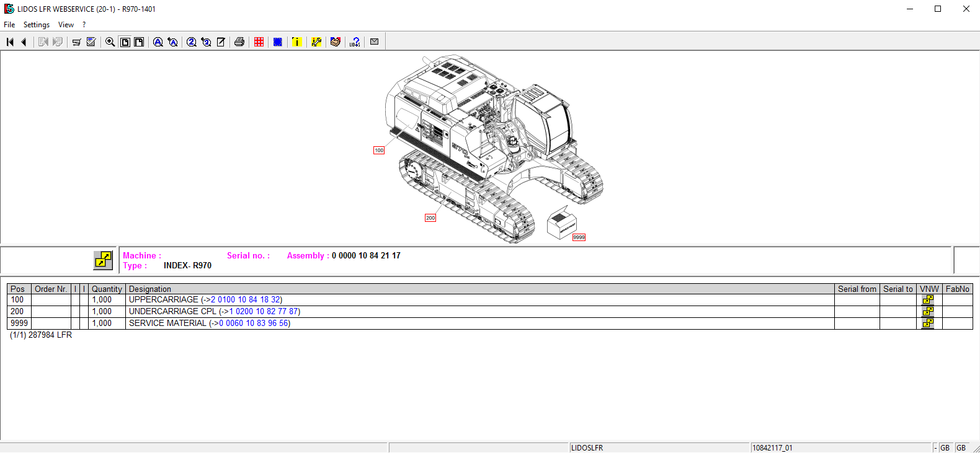
Task: Click the FabNo column header
Action: coord(958,289)
